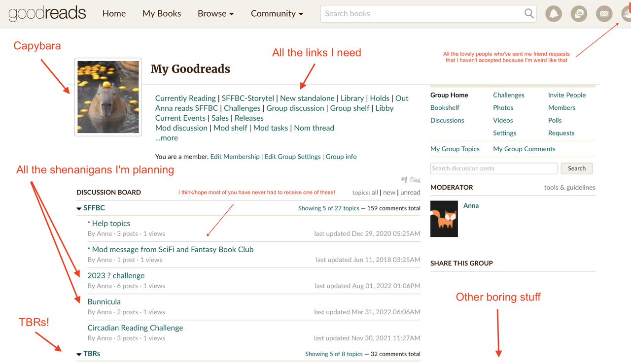
Task: Filter topics by new
Action: (x=389, y=193)
